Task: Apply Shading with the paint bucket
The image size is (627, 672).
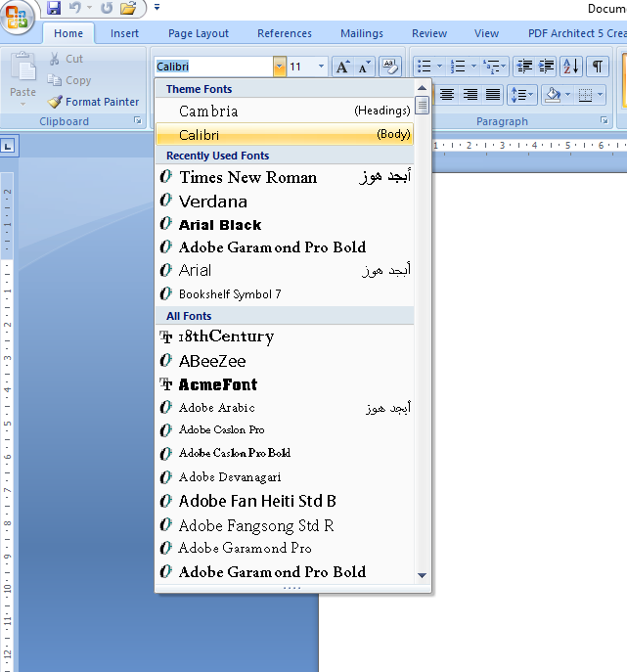Action: (x=553, y=94)
